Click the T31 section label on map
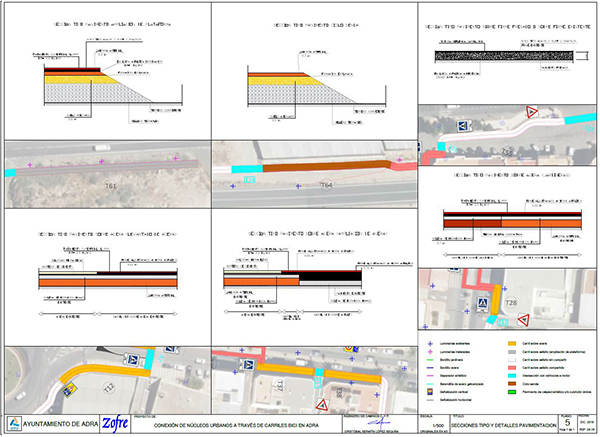Image resolution: width=600 pixels, height=437 pixels. click(280, 385)
